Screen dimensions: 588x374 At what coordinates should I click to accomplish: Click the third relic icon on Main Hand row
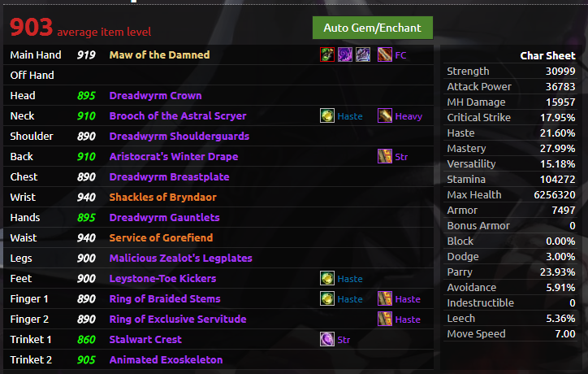click(363, 54)
